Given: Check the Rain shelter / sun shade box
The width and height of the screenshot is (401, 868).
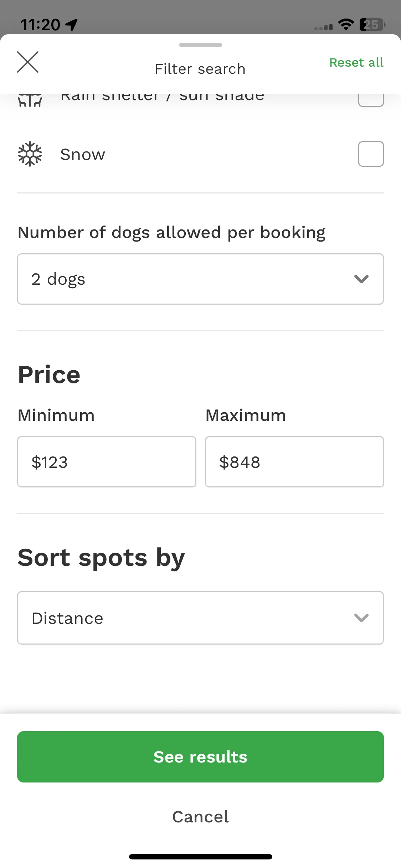Looking at the screenshot, I should click(371, 100).
